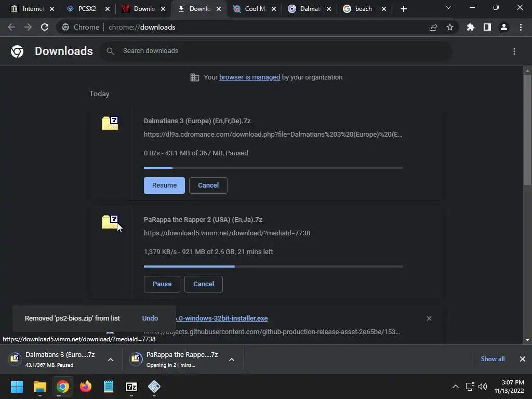Open the Chrome three-dot main menu

pyautogui.click(x=521, y=27)
